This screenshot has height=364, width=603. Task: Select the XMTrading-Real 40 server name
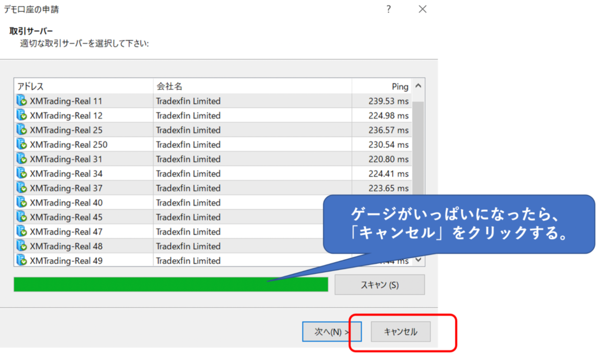66,203
